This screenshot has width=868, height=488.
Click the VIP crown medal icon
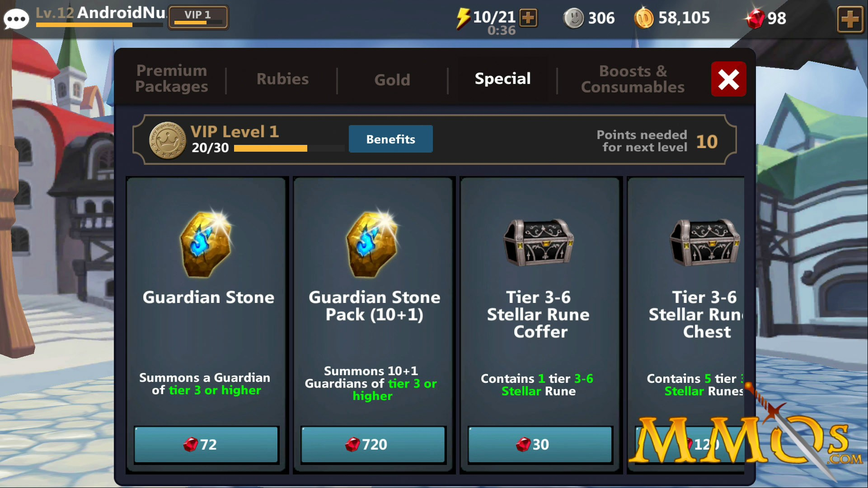click(x=168, y=140)
